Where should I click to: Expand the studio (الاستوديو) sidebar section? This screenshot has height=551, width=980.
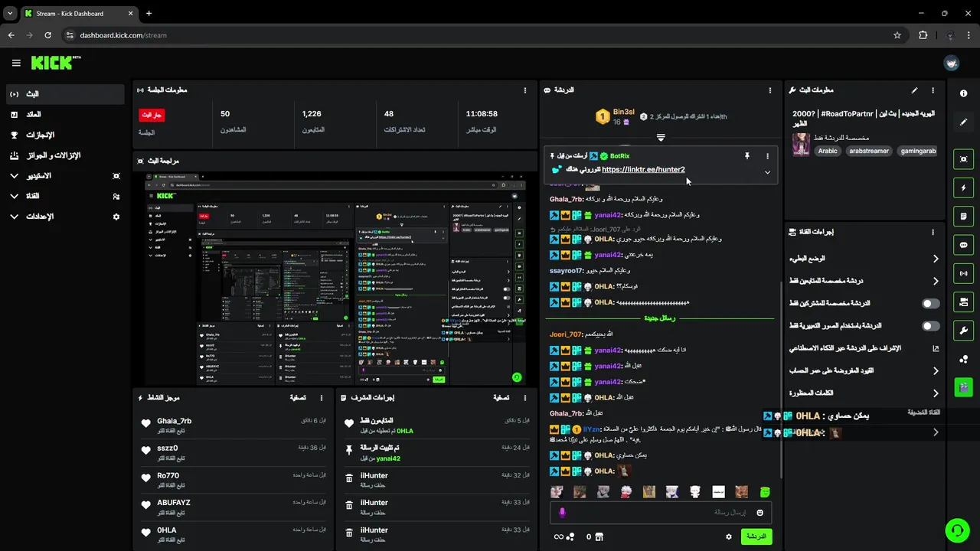tap(64, 176)
